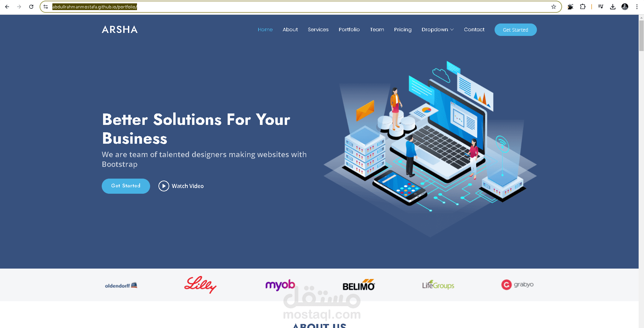Image resolution: width=644 pixels, height=328 pixels.
Task: Open the Portfolio nav item
Action: coord(349,30)
